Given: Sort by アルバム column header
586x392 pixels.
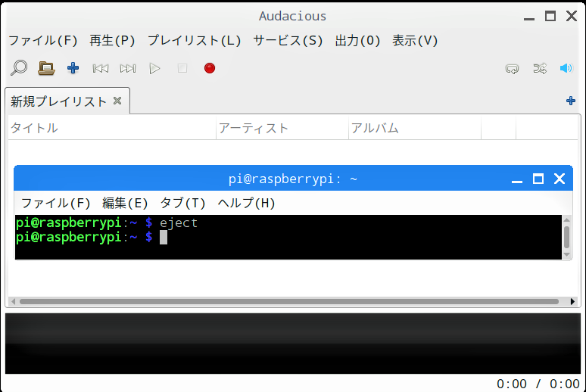Looking at the screenshot, I should coord(415,128).
